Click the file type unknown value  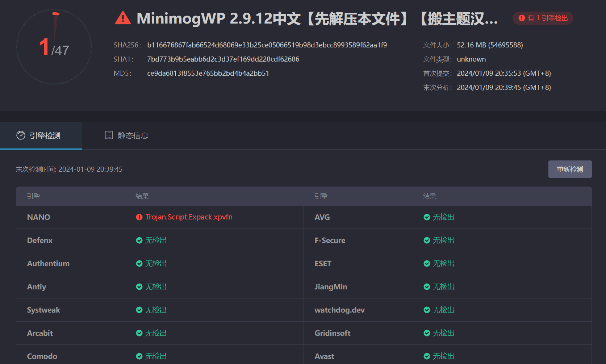coord(471,59)
